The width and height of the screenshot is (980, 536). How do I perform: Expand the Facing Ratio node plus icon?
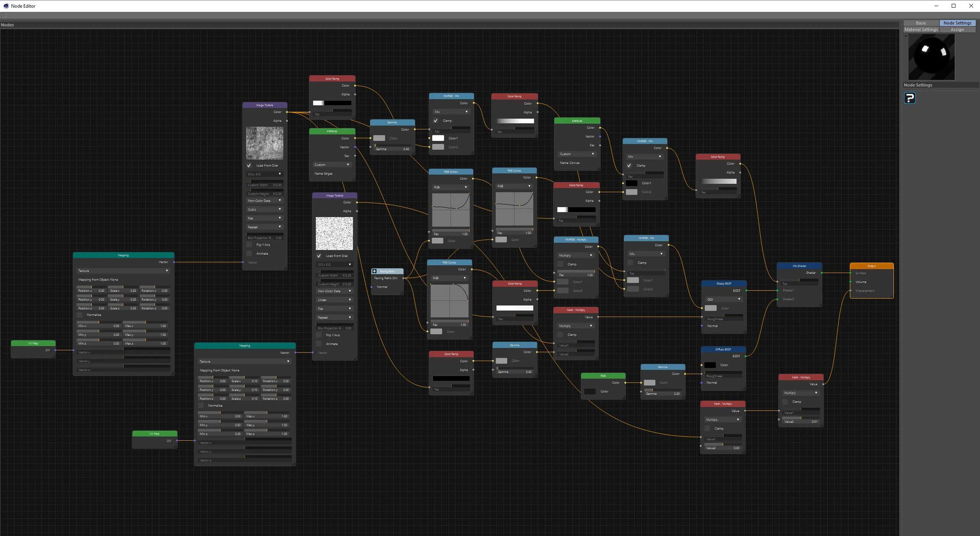[374, 271]
